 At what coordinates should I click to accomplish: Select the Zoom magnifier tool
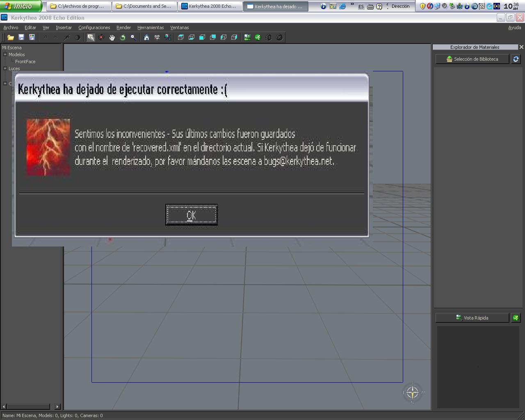[x=133, y=37]
